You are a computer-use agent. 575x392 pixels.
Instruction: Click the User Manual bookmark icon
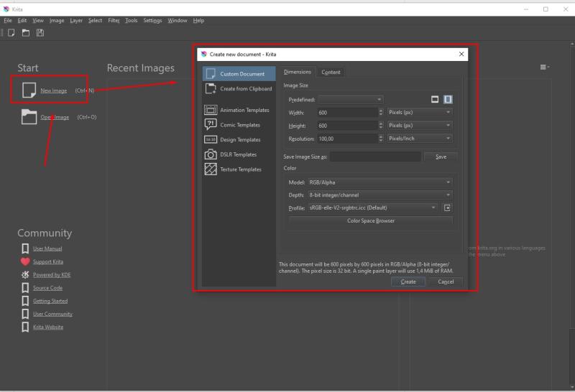(x=25, y=248)
